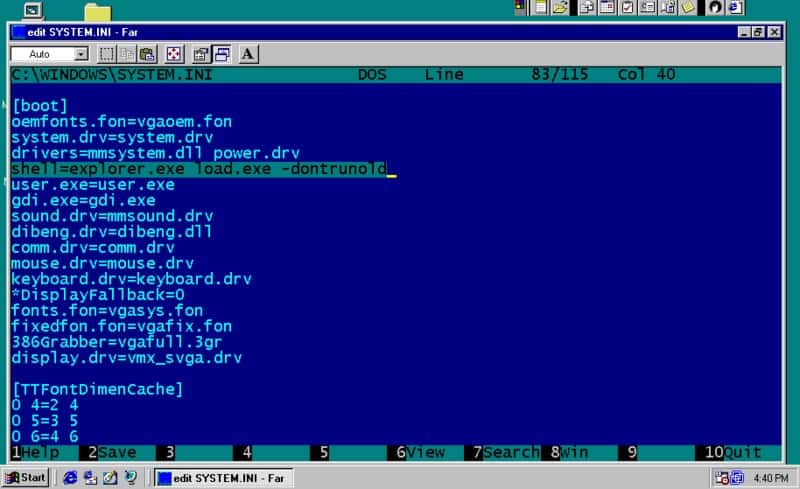This screenshot has height=489, width=800.
Task: Click the 4:40 PM system clock
Action: click(x=771, y=478)
